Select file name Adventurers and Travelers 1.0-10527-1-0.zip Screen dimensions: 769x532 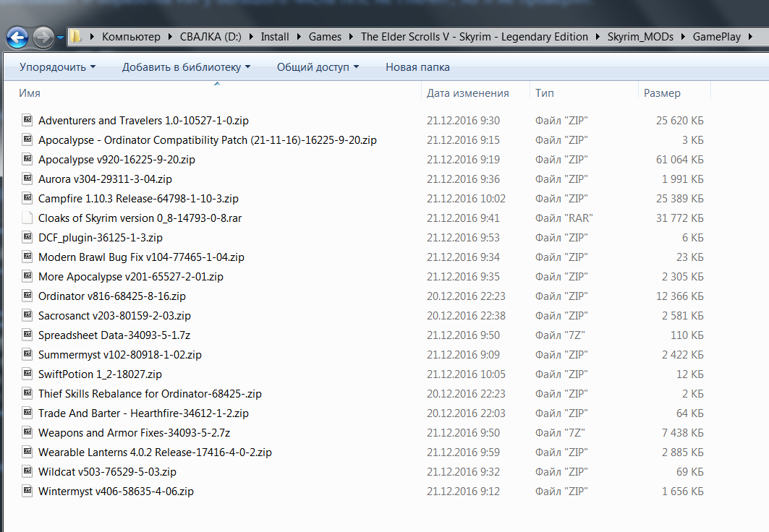(143, 121)
